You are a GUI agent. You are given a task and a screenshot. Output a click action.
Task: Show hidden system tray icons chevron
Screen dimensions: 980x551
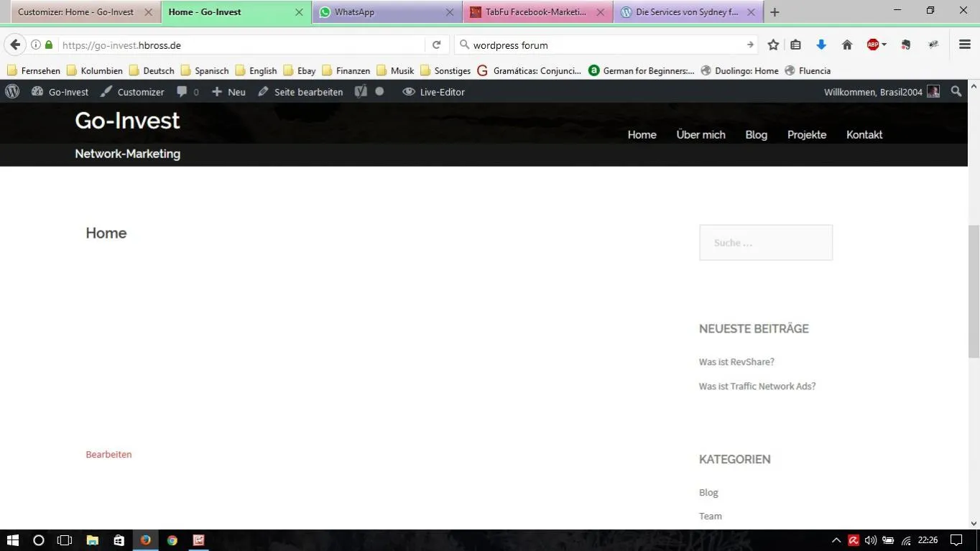(x=836, y=540)
